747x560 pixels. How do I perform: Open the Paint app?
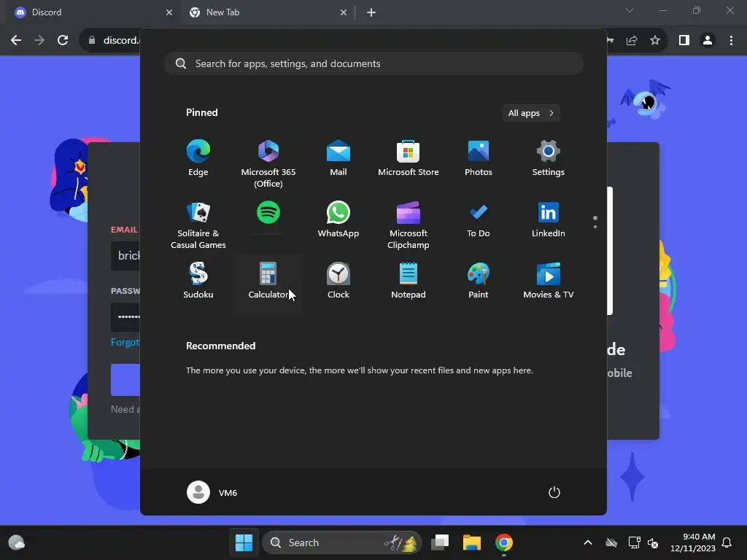click(479, 281)
